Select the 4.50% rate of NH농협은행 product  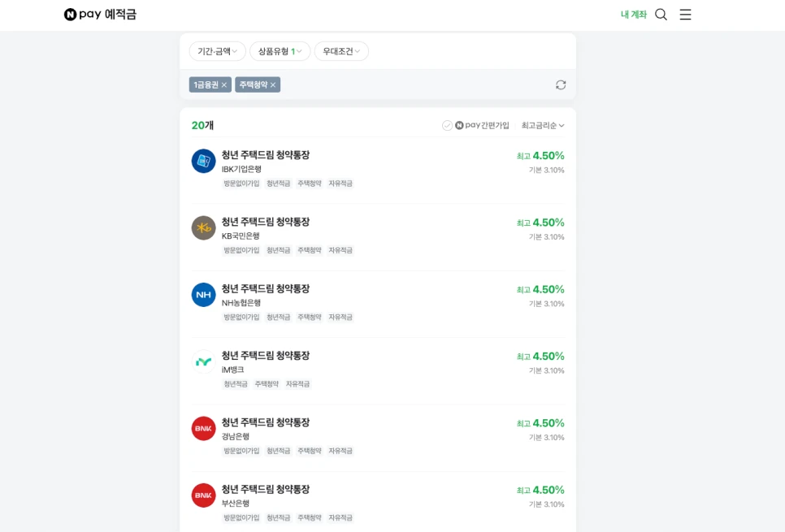coord(548,289)
